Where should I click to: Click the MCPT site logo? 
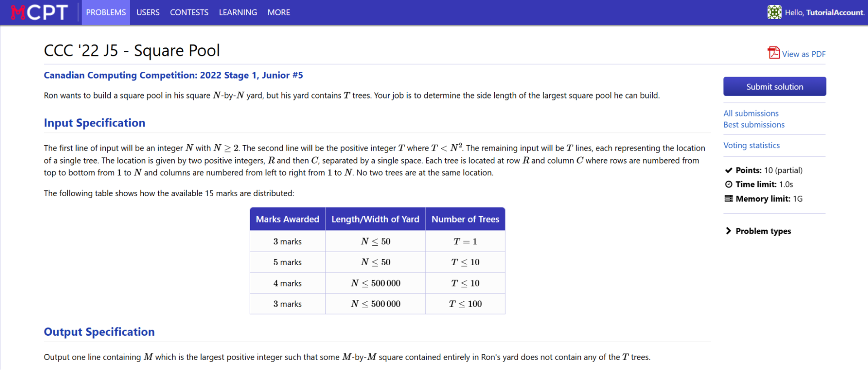39,12
